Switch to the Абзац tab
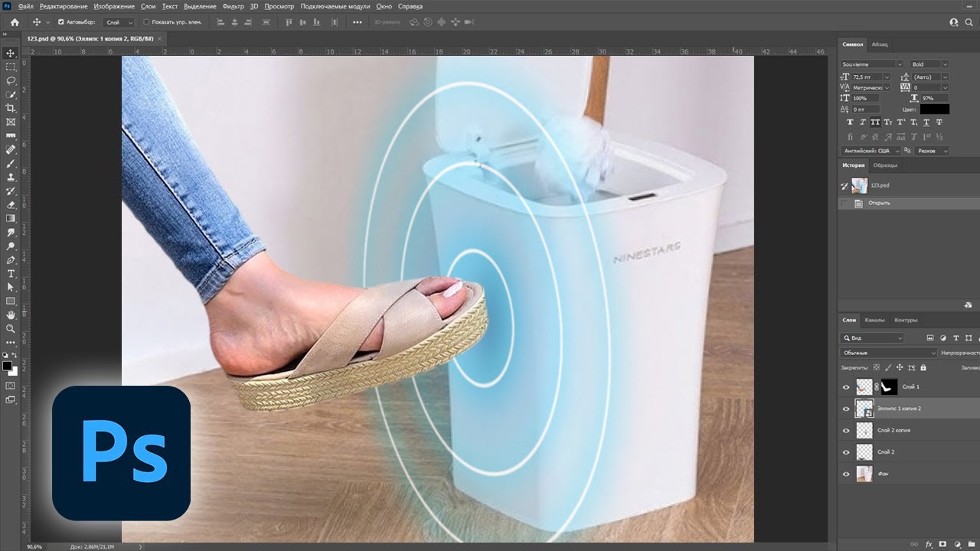Screen dimensions: 980x551 880,44
